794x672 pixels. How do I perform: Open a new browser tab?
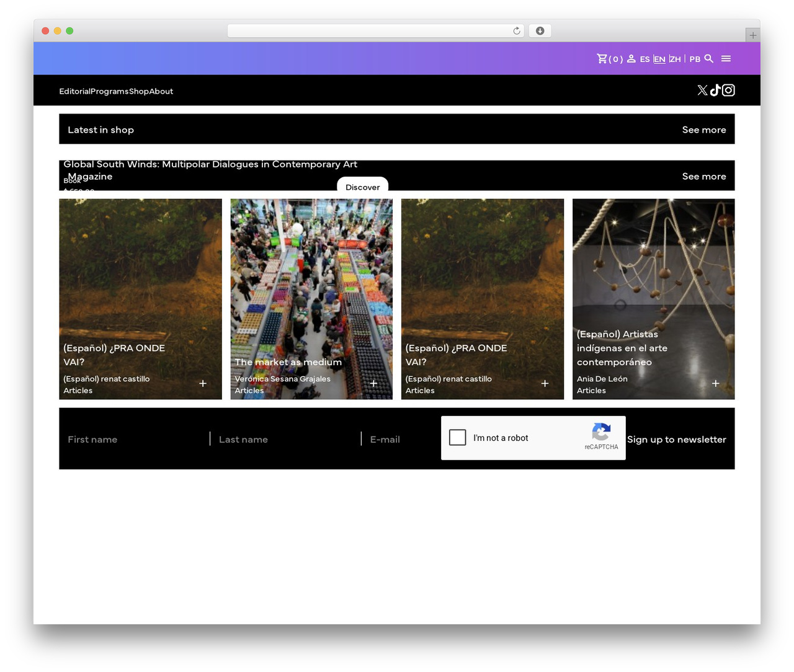tap(752, 35)
